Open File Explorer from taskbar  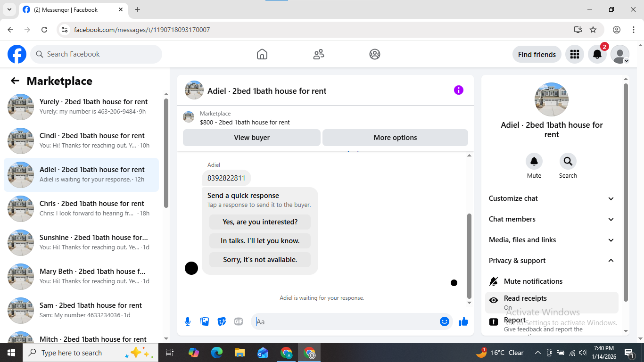click(x=240, y=353)
